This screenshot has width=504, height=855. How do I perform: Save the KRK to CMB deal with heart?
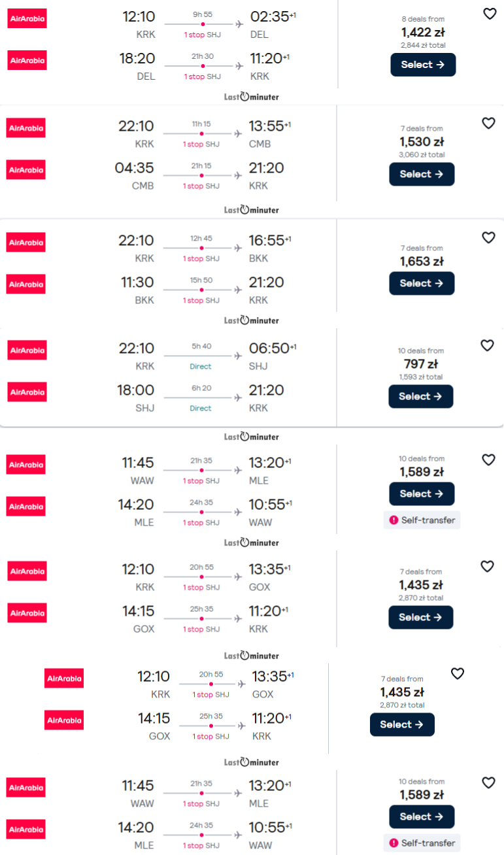click(488, 123)
